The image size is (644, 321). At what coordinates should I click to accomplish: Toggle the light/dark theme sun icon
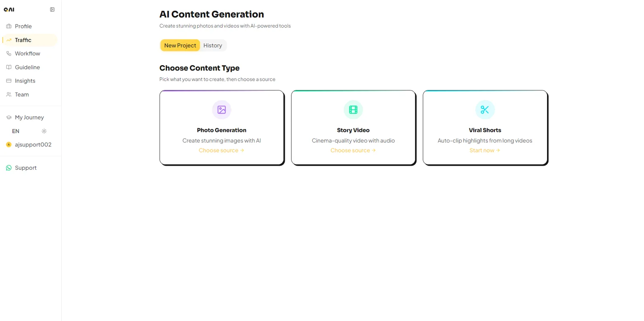pos(44,131)
